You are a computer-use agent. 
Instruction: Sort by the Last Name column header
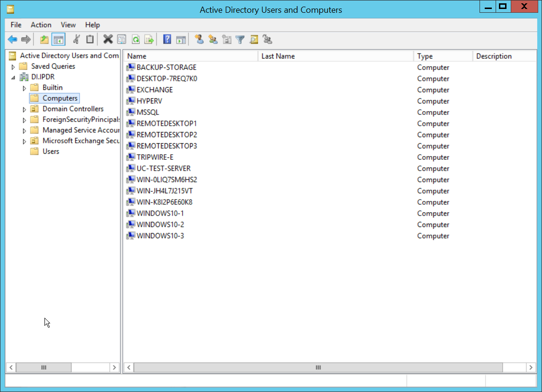[336, 56]
